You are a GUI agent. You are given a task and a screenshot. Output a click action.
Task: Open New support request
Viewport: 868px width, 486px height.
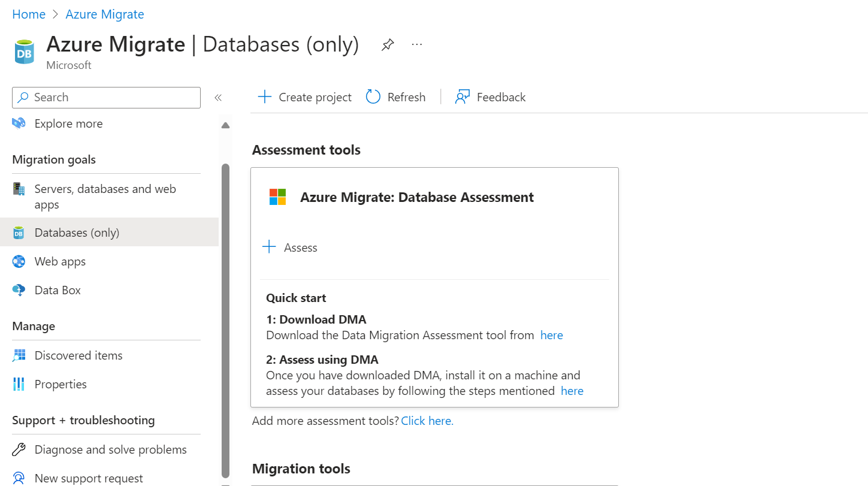pos(89,478)
